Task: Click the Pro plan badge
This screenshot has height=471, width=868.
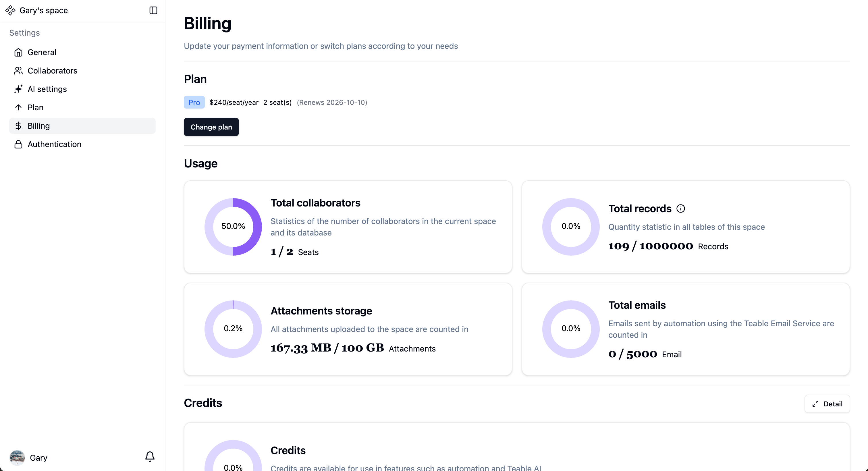Action: (x=194, y=103)
